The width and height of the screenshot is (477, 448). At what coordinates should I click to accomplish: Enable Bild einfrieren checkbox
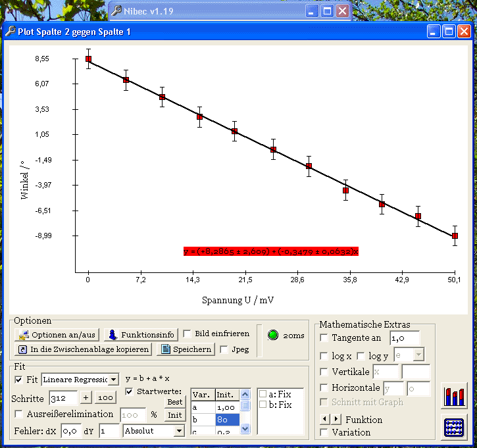click(x=188, y=334)
